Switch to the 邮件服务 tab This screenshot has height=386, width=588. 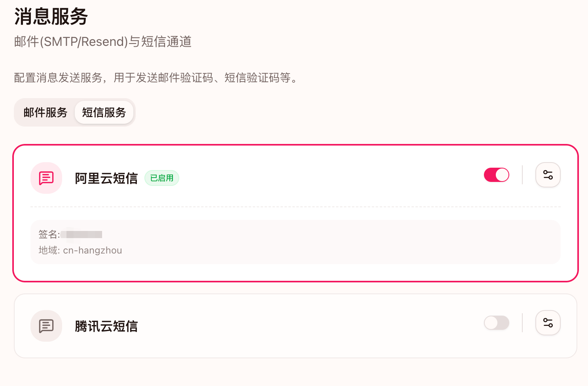click(x=46, y=112)
